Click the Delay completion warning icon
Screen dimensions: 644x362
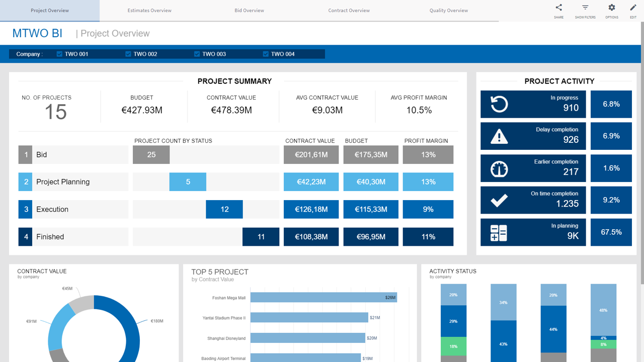(499, 136)
